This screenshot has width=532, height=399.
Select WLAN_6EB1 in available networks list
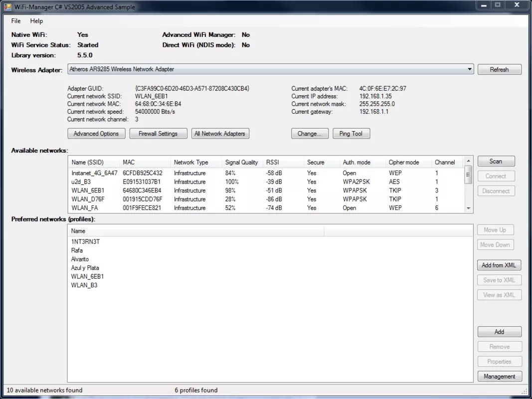coord(266,191)
